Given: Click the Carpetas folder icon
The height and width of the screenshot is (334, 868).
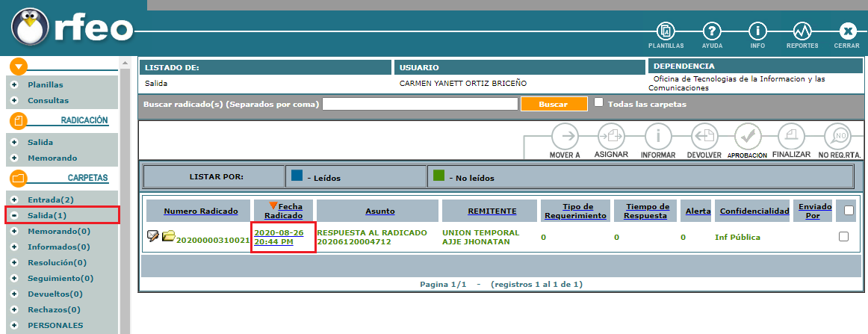Looking at the screenshot, I should click(x=19, y=179).
